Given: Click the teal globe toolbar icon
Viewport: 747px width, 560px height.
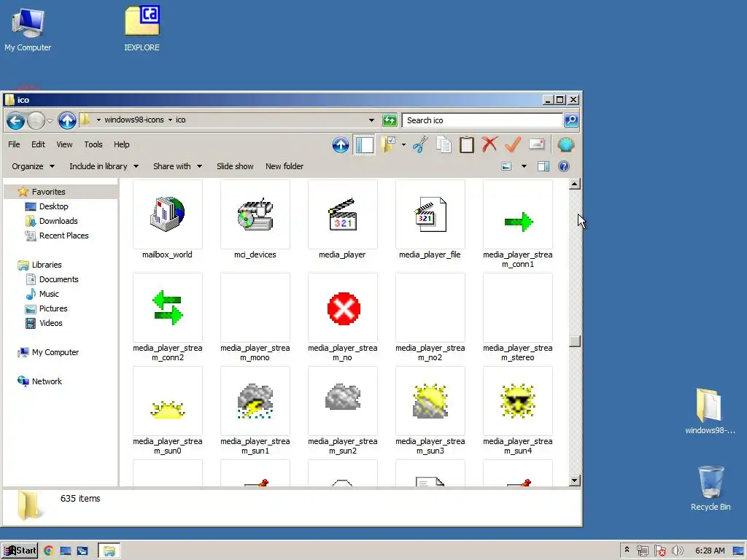Looking at the screenshot, I should tap(565, 145).
